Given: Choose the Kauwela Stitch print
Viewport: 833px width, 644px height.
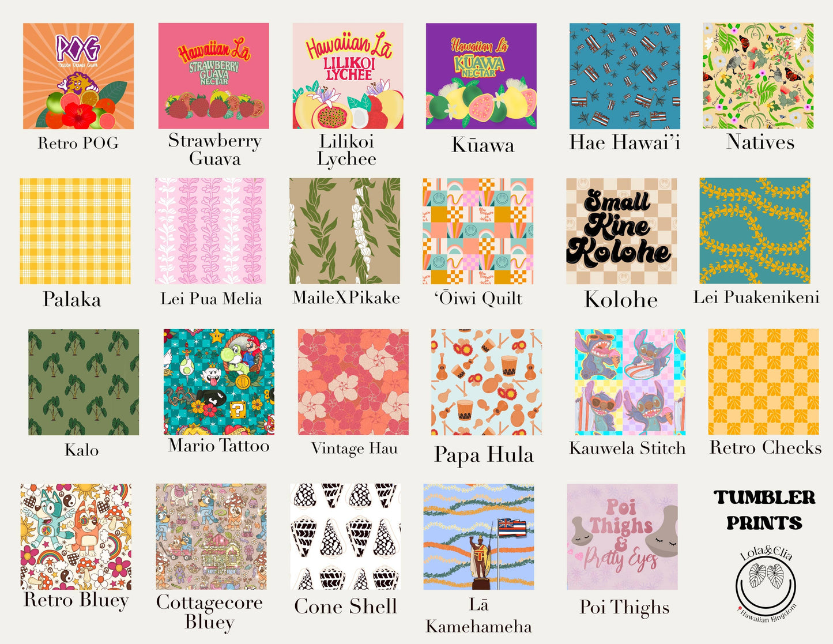Looking at the screenshot, I should [630, 382].
